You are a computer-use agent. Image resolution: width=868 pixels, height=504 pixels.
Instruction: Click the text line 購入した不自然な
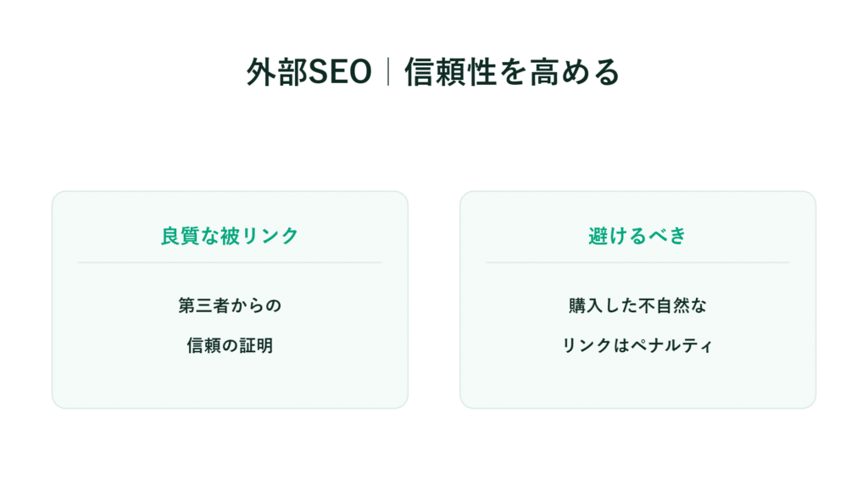[x=637, y=305]
